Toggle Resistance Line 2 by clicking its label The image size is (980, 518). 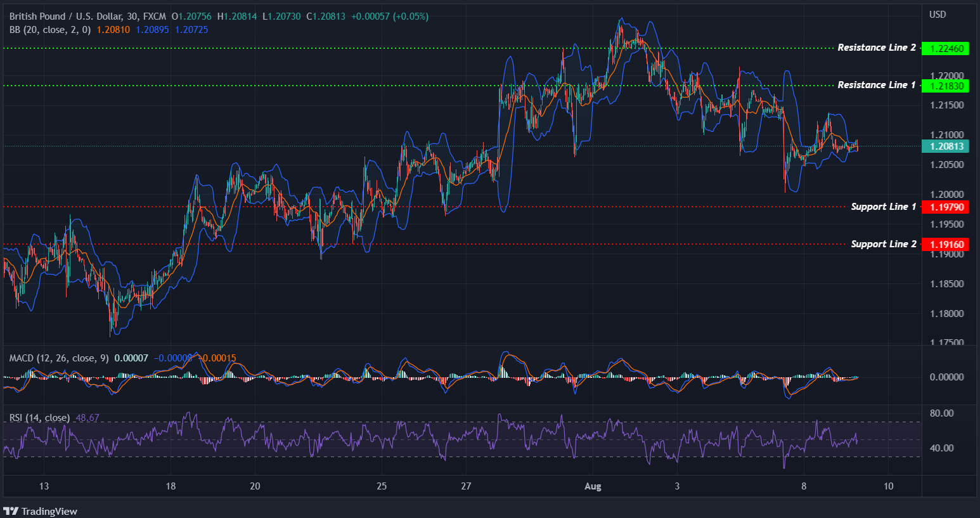[876, 47]
